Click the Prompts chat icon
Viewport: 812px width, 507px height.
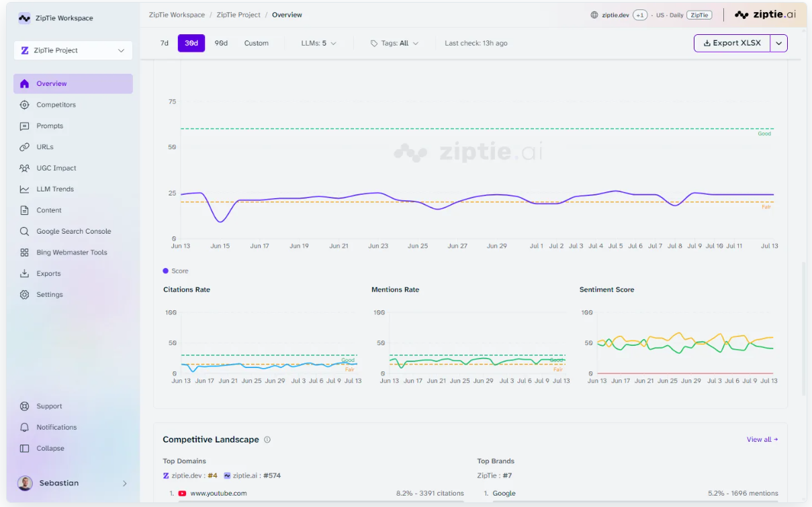(25, 126)
